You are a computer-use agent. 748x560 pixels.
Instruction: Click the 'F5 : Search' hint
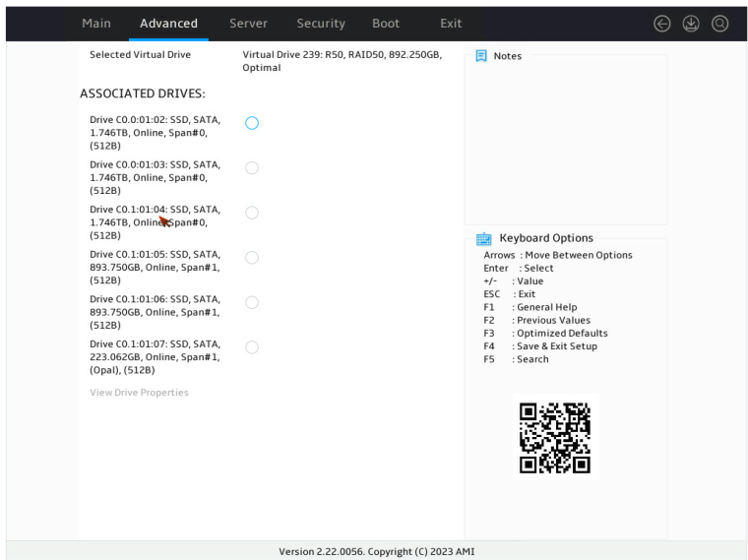pyautogui.click(x=516, y=359)
